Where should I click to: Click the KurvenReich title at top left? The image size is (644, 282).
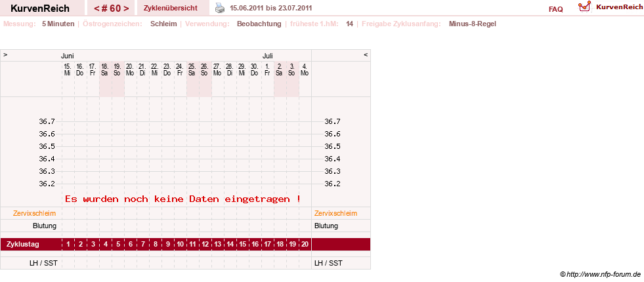pos(40,9)
